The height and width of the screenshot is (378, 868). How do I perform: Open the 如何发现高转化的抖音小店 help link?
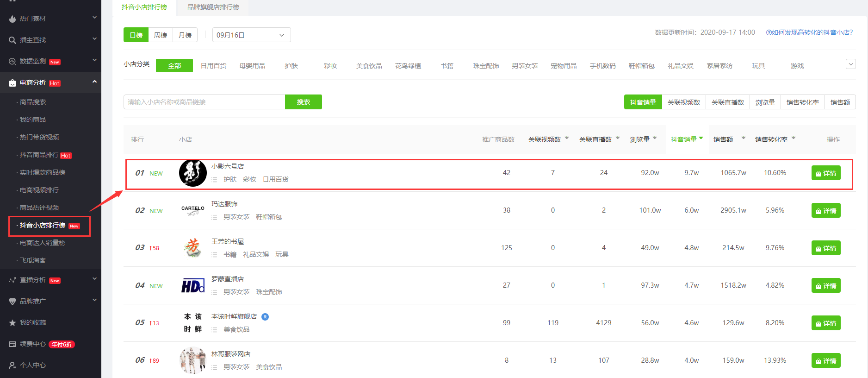[x=809, y=32]
